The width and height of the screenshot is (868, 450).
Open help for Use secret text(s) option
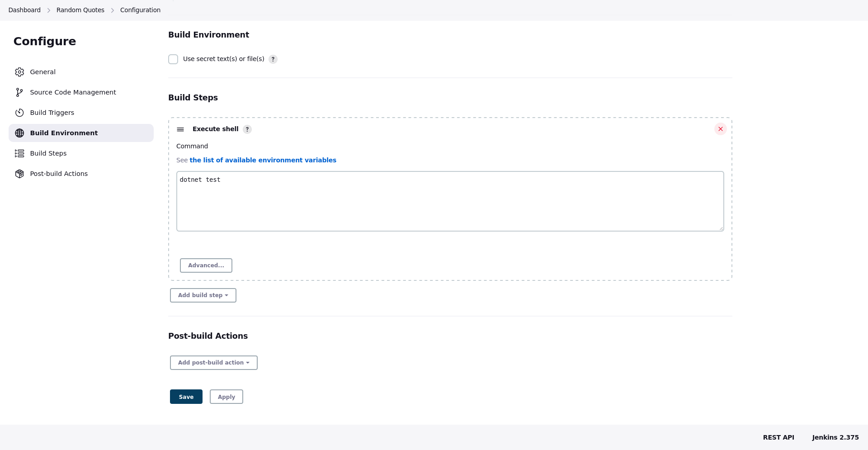273,59
